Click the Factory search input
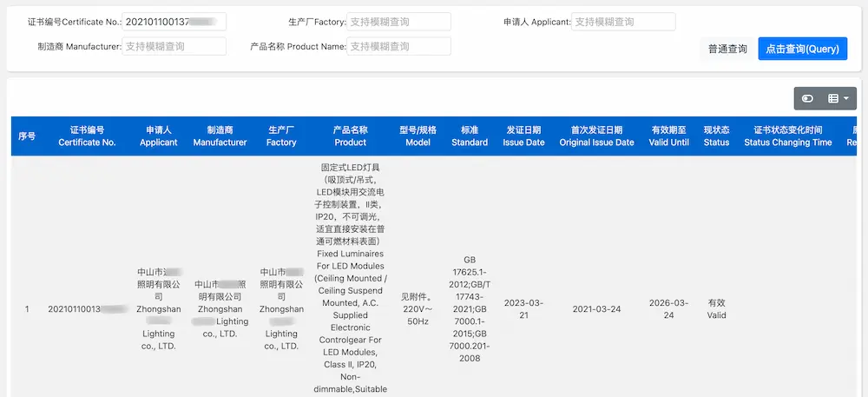Viewport: 868px width, 397px height. pyautogui.click(x=398, y=22)
